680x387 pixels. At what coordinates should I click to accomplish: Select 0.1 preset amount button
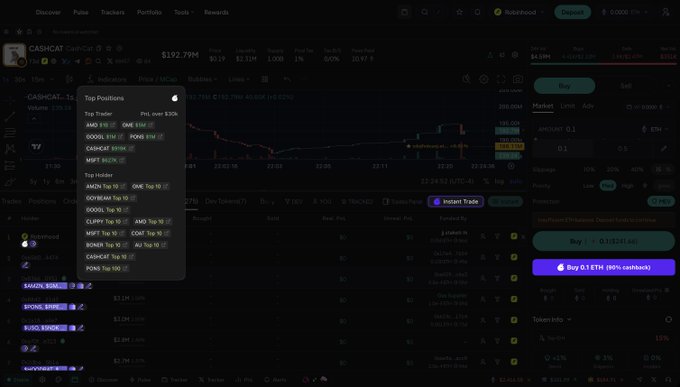pos(562,148)
